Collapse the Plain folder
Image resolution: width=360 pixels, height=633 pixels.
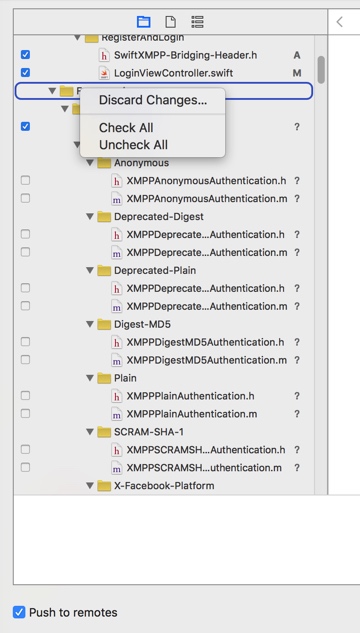tap(90, 378)
